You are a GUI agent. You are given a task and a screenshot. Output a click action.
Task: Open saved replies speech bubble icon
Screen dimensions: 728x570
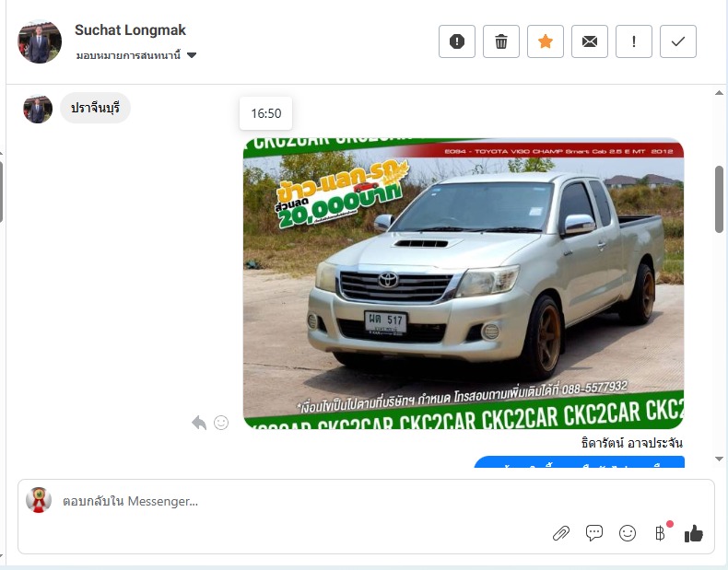[594, 533]
